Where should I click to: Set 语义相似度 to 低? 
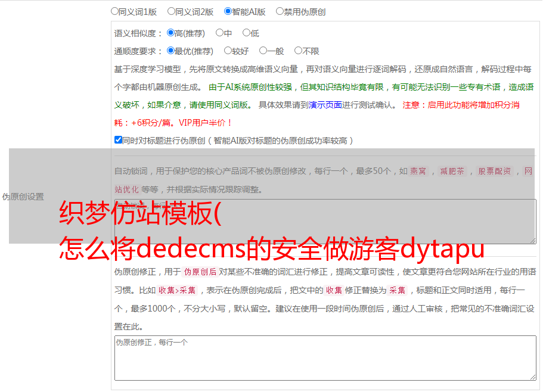pos(246,33)
